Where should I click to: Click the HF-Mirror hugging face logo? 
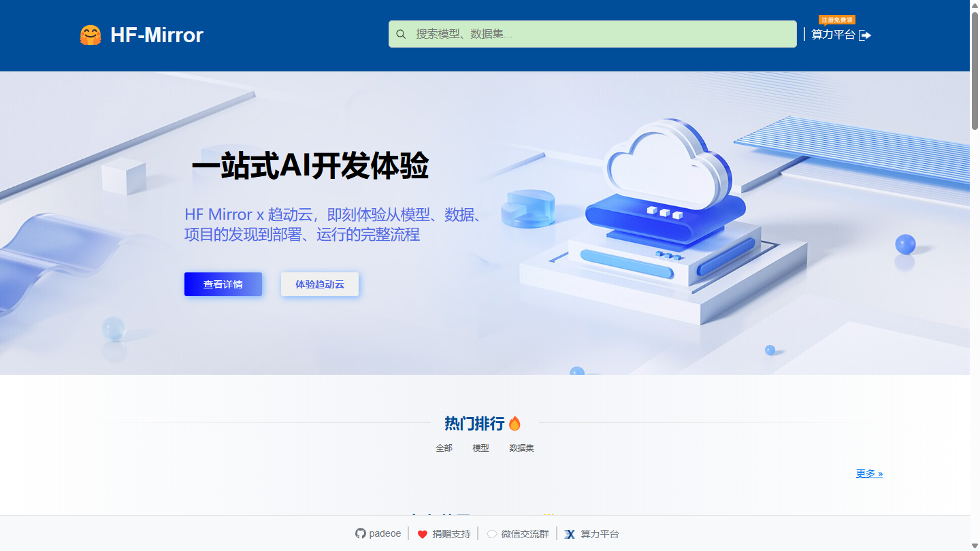(x=91, y=35)
